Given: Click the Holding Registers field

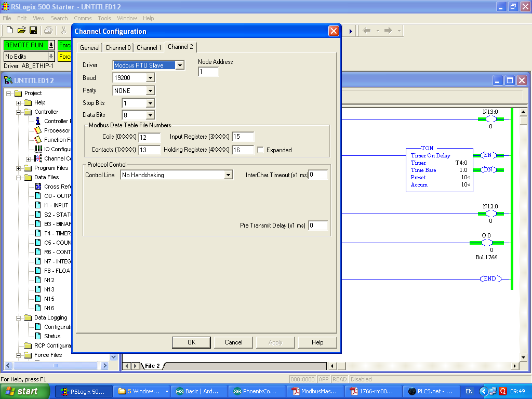Looking at the screenshot, I should pos(243,150).
